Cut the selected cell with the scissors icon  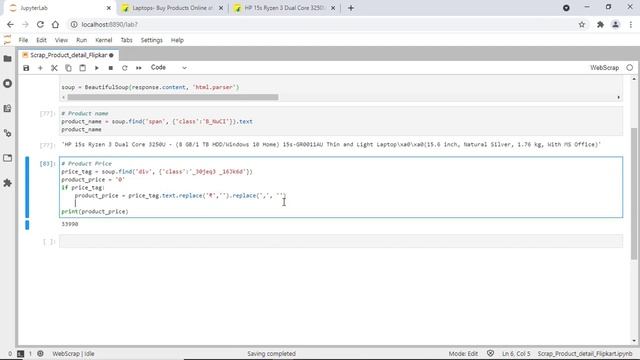click(54, 68)
